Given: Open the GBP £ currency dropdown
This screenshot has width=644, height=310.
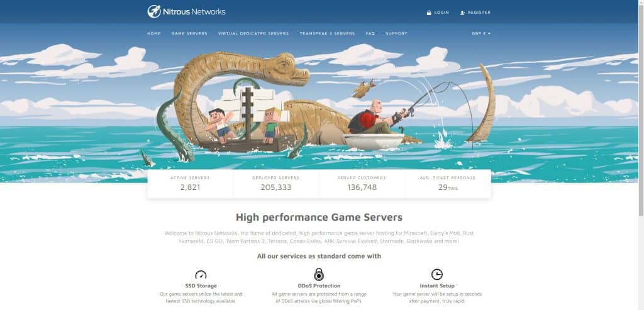Looking at the screenshot, I should click(481, 34).
